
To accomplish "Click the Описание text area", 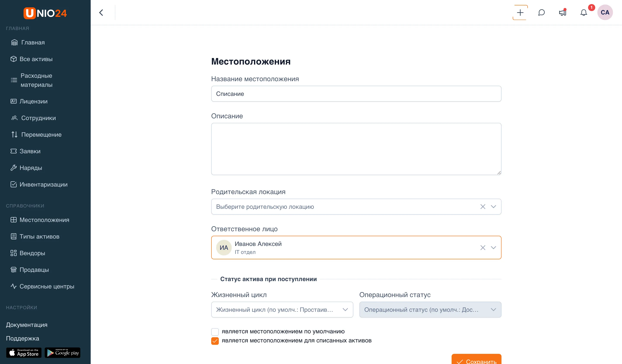I will [x=356, y=149].
